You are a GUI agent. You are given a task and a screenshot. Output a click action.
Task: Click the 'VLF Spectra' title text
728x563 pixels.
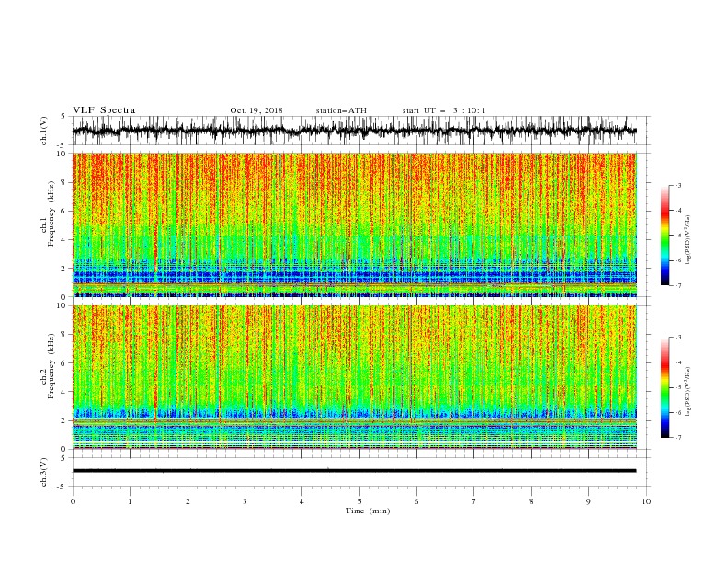coord(104,110)
